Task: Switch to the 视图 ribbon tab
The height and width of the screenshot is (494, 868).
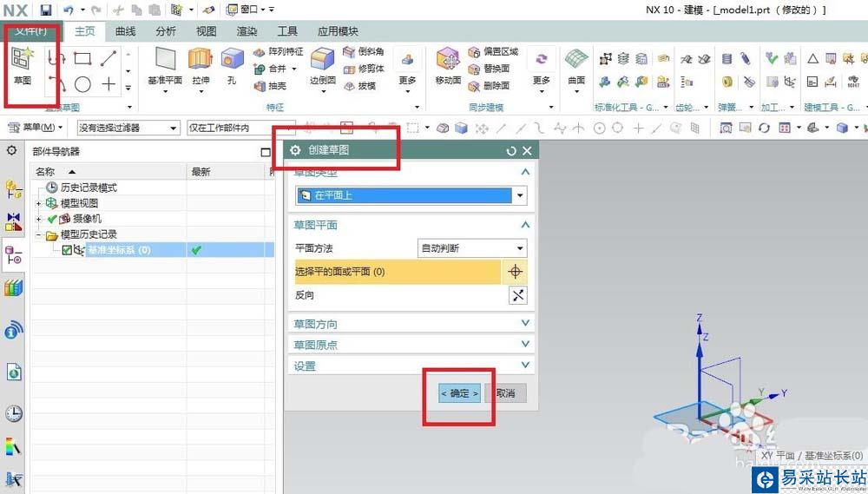Action: pos(206,31)
